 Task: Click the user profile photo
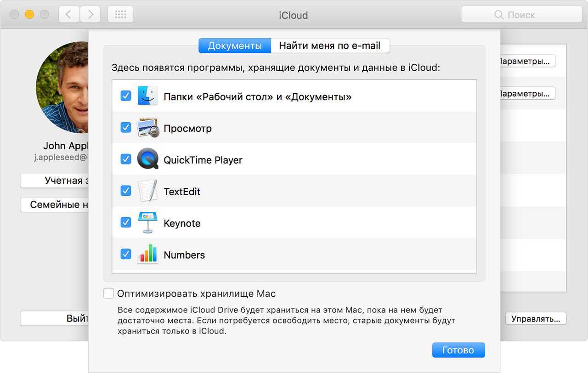tap(62, 87)
